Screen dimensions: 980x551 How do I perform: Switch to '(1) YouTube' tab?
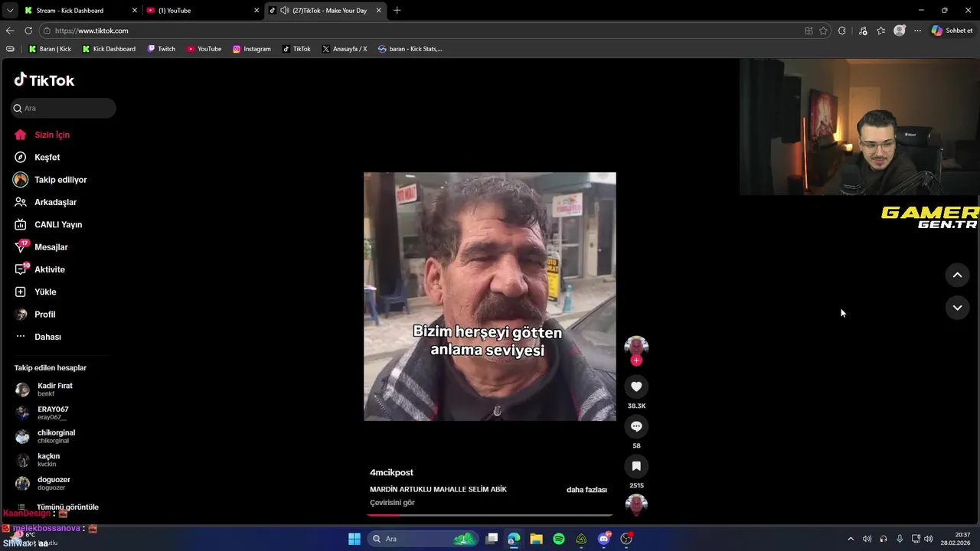pyautogui.click(x=202, y=11)
